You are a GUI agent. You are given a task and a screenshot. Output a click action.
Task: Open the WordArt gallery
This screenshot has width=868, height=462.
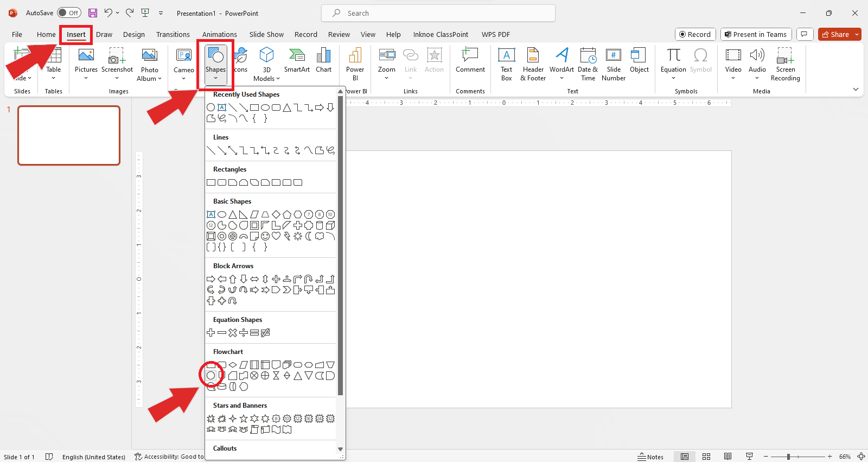pyautogui.click(x=561, y=64)
